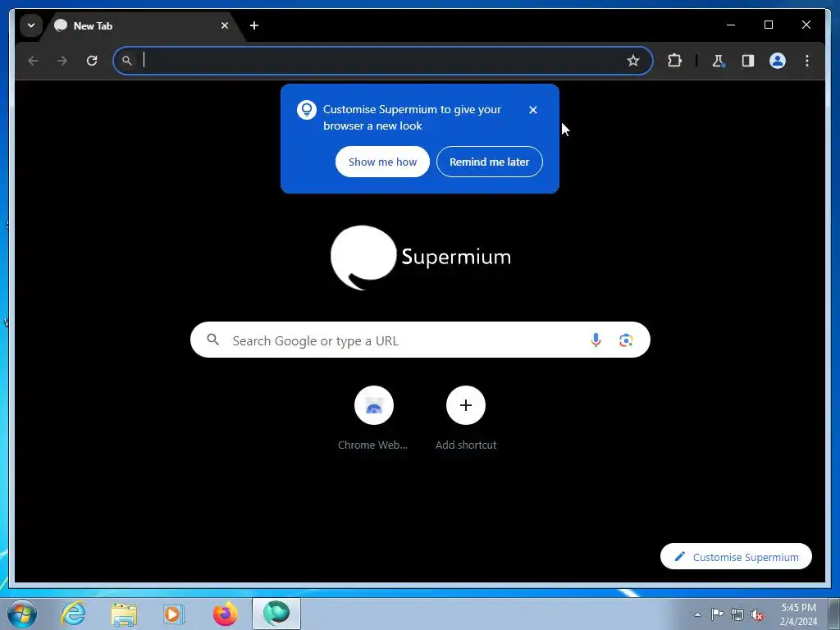The image size is (840, 630).
Task: Open the Extensions puzzle icon
Action: (x=674, y=61)
